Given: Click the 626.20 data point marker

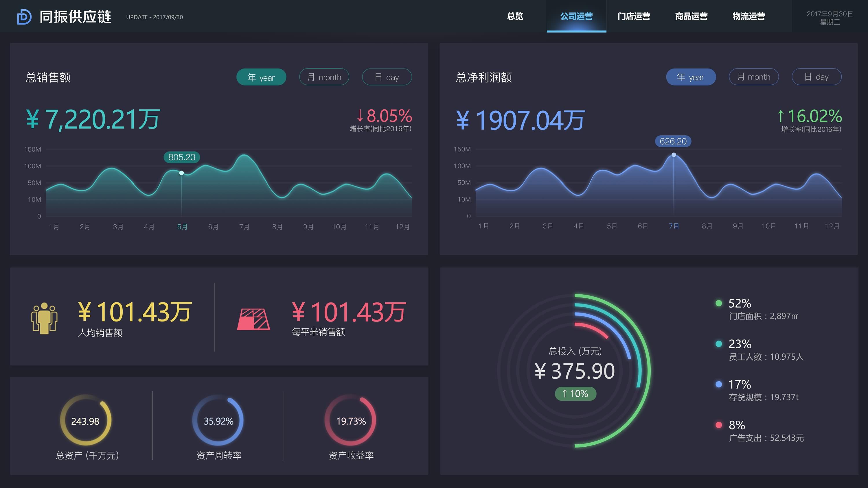Looking at the screenshot, I should 674,155.
